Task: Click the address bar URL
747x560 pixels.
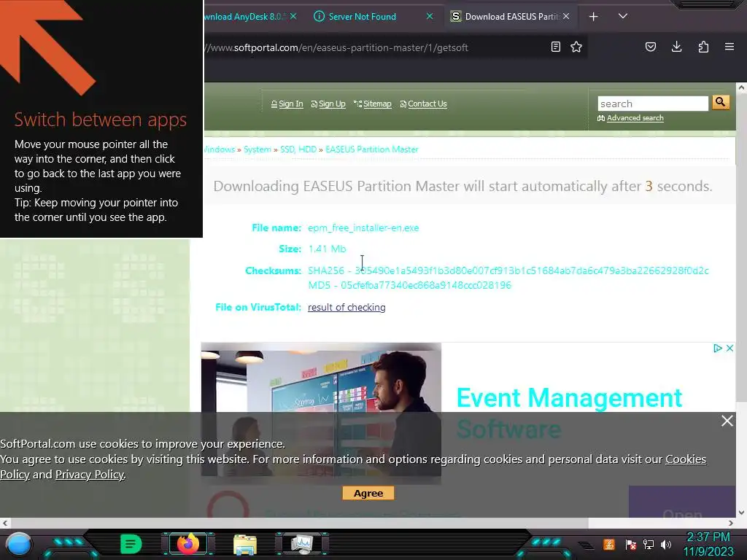Action: [x=336, y=47]
